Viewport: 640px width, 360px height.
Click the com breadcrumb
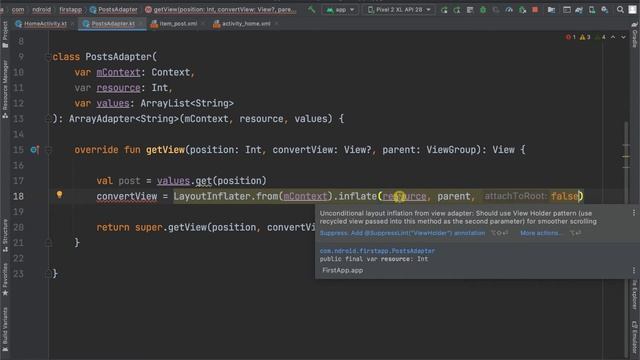pyautogui.click(x=18, y=9)
